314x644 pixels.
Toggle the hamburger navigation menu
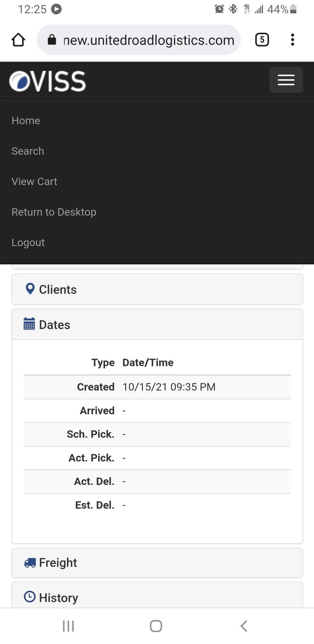[x=286, y=80]
